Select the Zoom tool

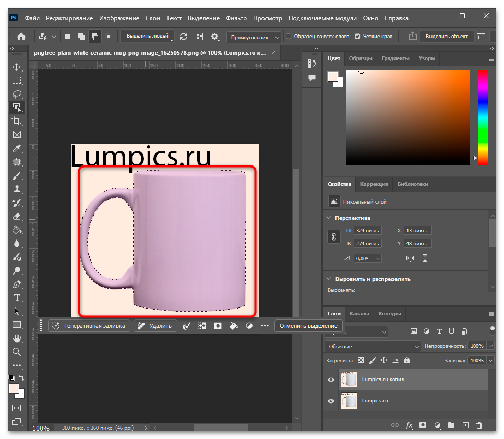click(x=17, y=352)
